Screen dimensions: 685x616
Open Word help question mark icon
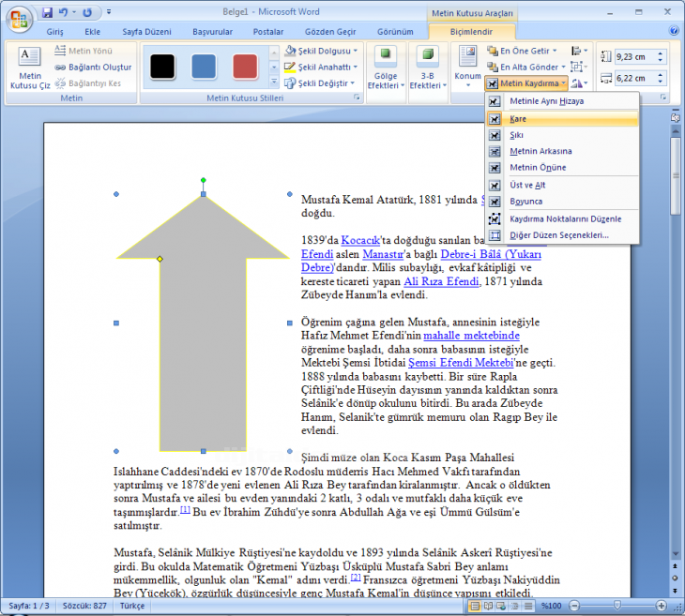(673, 30)
